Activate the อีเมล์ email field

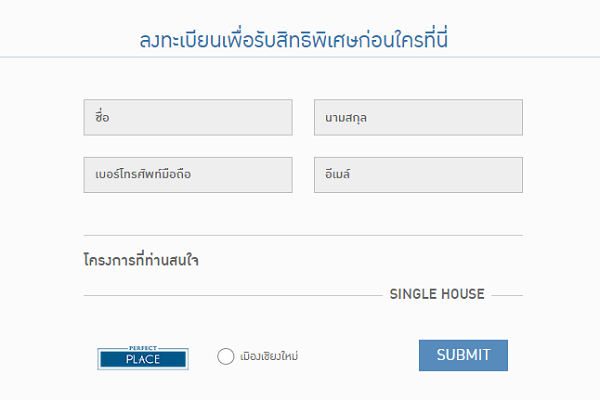(419, 175)
